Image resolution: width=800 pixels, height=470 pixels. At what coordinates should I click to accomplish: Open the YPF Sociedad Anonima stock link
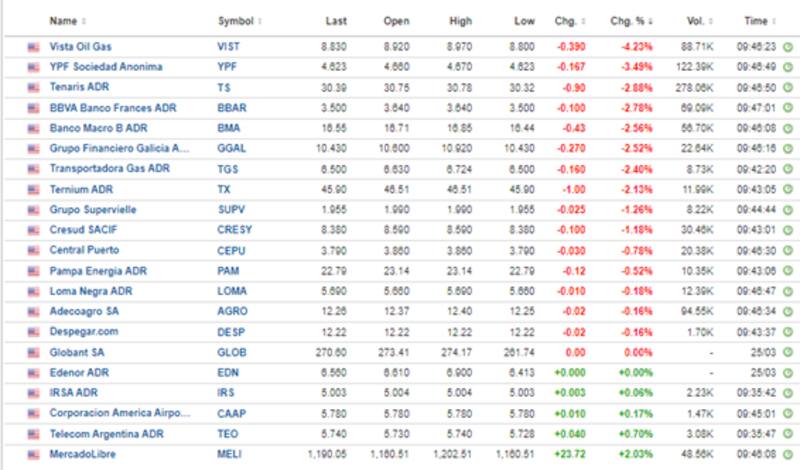[106, 67]
